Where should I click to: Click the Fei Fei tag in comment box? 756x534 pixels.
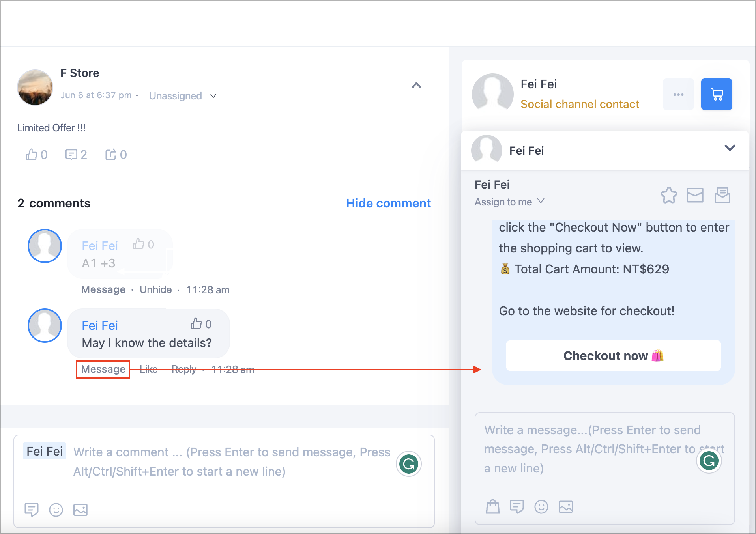(45, 451)
